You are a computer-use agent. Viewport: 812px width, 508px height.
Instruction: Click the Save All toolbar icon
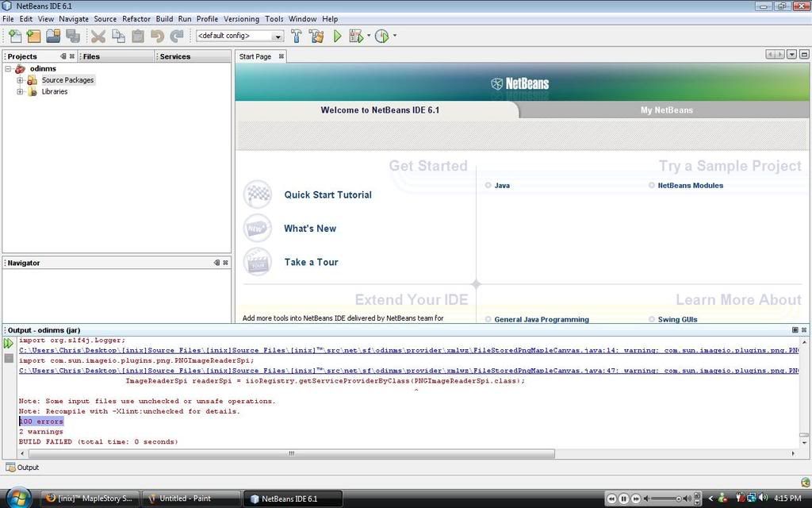click(72, 35)
